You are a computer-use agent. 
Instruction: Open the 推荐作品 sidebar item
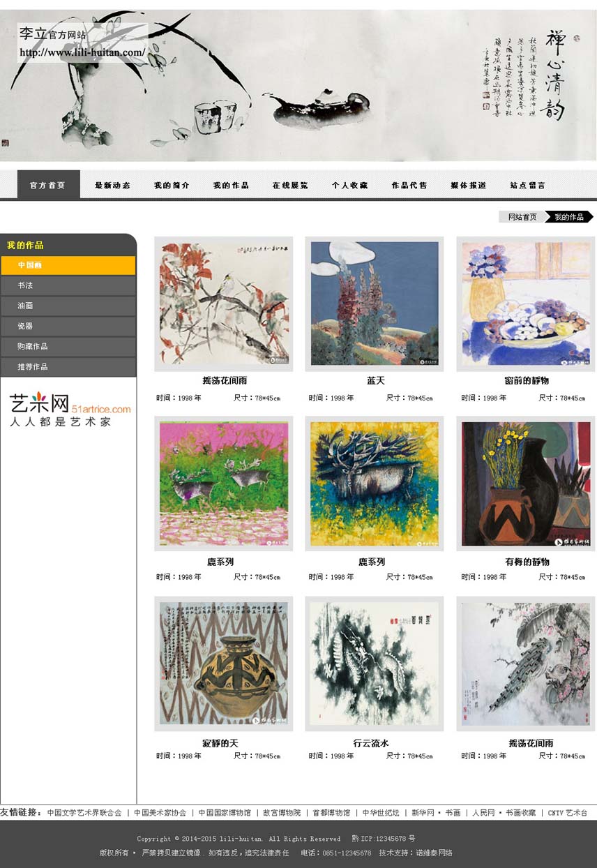point(68,366)
